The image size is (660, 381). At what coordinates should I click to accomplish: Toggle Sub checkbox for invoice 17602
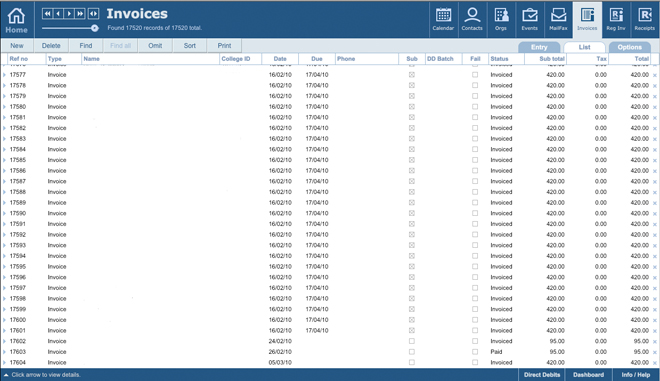coord(412,341)
